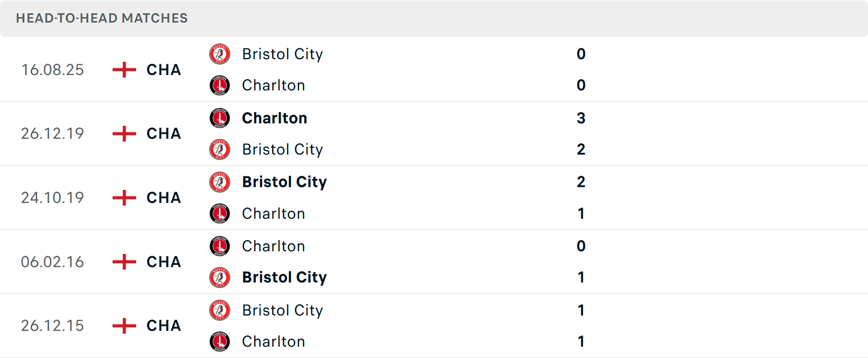Image resolution: width=868 pixels, height=358 pixels.
Task: Click the Bristol City logo in the 26.12.15 row
Action: (220, 311)
